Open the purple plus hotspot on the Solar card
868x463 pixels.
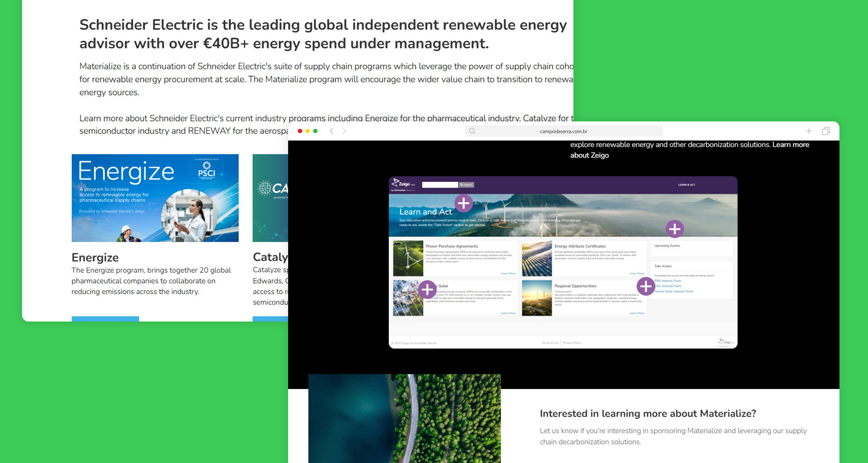click(427, 289)
